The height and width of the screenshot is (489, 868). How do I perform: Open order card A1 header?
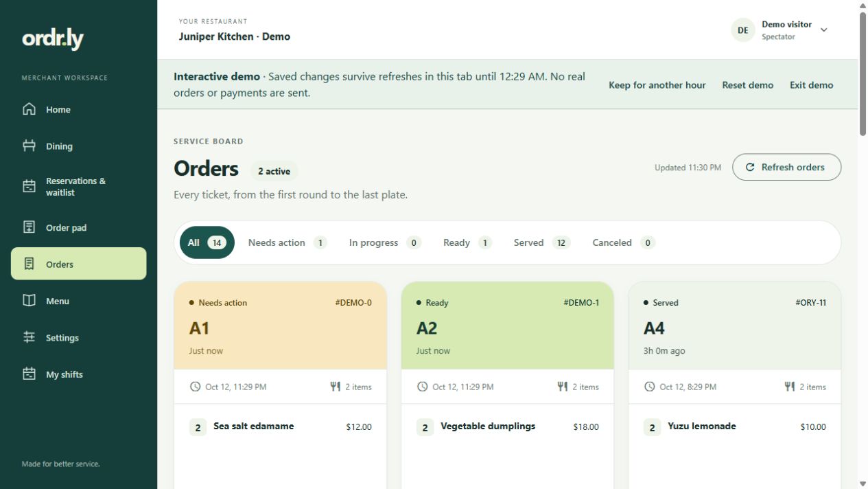[281, 326]
